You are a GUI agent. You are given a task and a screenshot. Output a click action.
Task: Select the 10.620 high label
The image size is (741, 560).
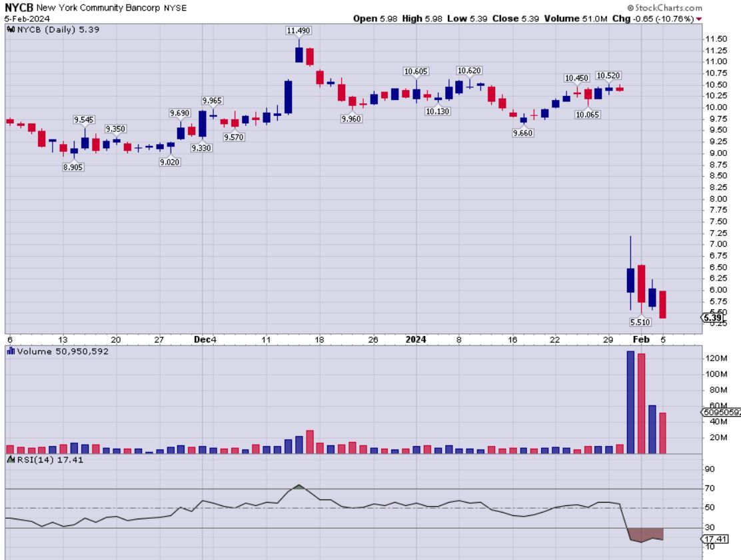[469, 71]
